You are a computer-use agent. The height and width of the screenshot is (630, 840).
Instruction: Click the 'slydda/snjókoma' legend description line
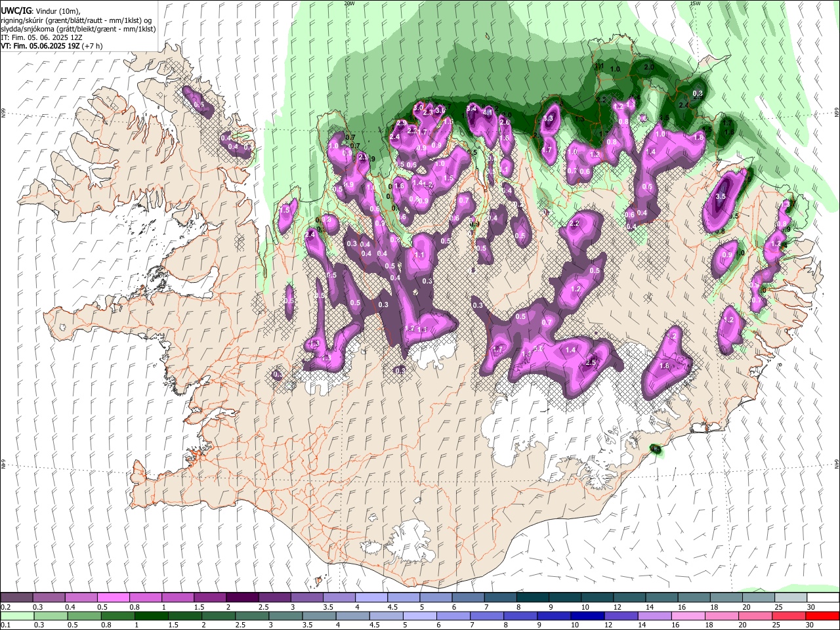(78, 29)
